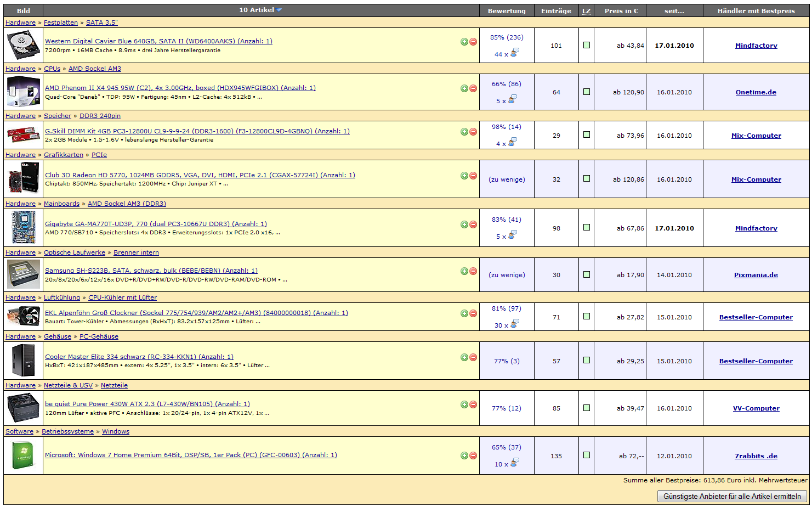Open Bestseller-Computer link in Cooler Master row
Viewport: 812px width, 506px height.
pos(756,361)
